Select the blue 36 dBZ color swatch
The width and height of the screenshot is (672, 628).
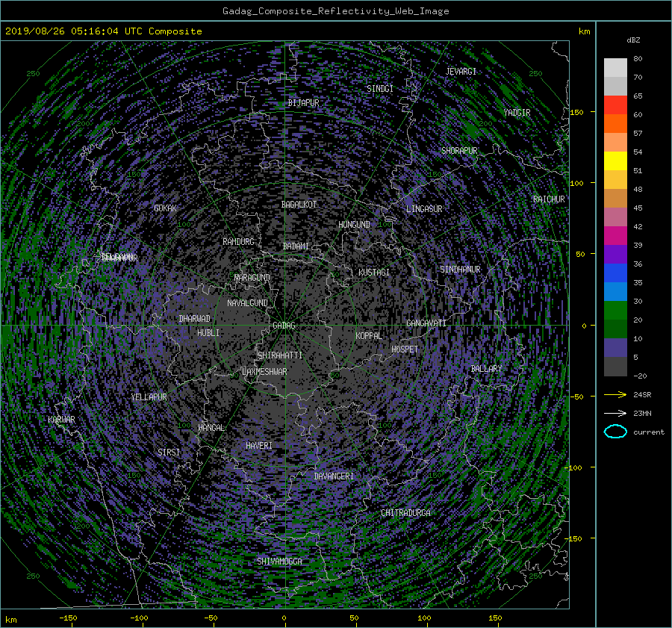pyautogui.click(x=615, y=273)
